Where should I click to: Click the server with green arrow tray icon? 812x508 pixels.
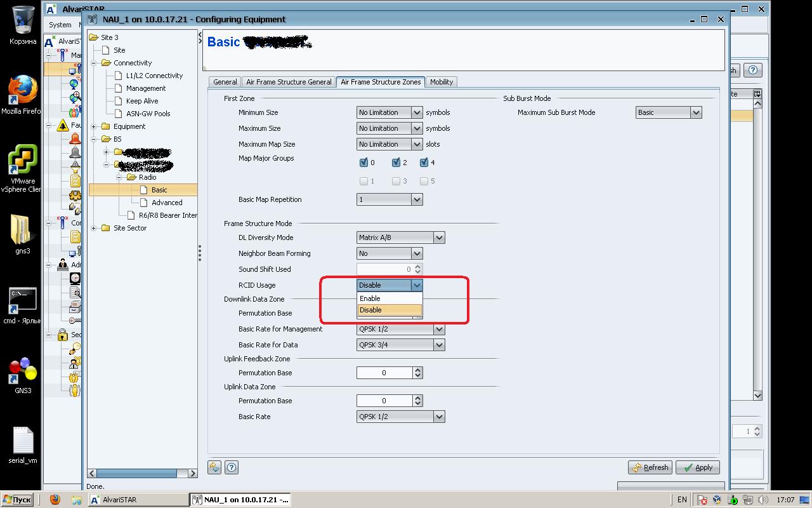[733, 500]
